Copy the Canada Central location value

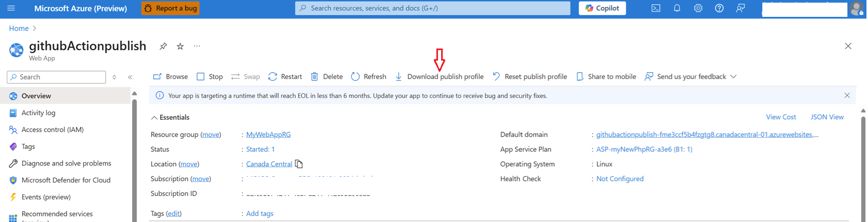299,164
